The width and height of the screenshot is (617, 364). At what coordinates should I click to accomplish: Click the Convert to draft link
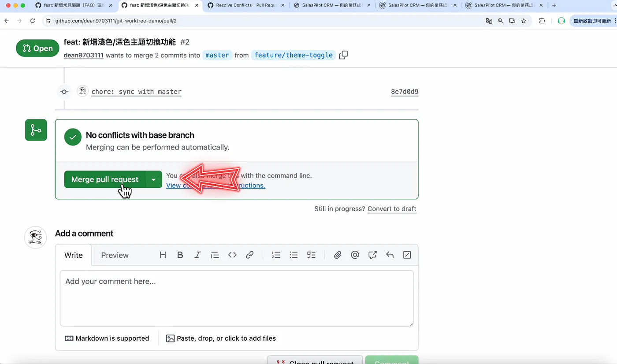392,209
